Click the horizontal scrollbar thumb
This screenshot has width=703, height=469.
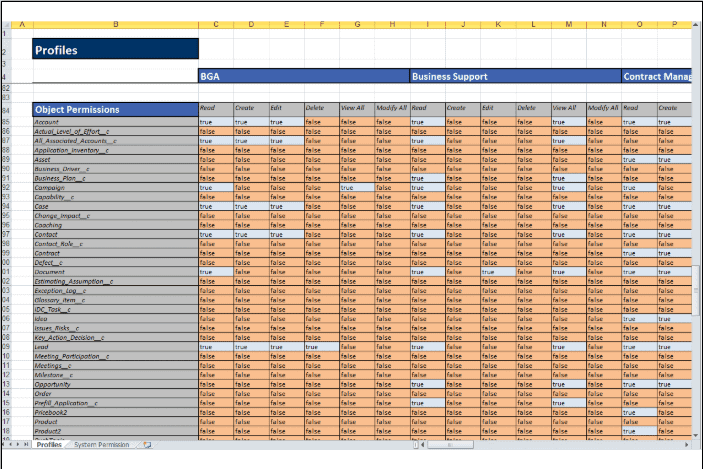point(450,445)
